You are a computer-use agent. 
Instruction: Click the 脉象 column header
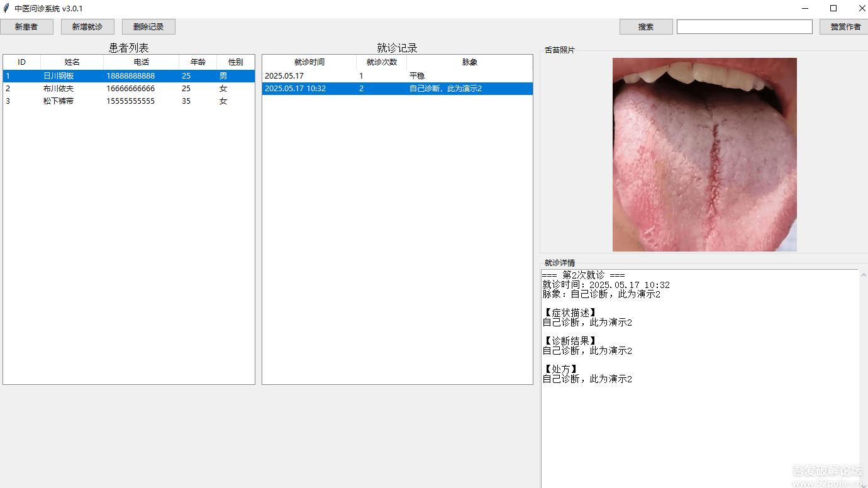click(469, 62)
